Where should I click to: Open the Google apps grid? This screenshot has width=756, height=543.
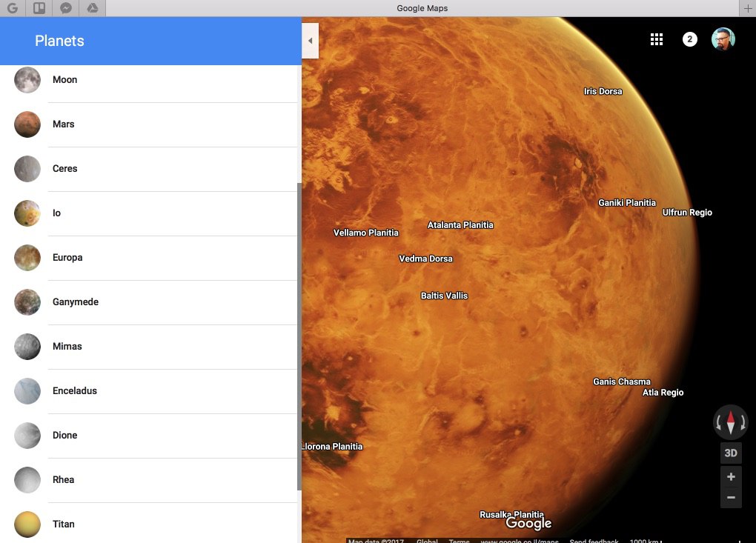coord(656,39)
